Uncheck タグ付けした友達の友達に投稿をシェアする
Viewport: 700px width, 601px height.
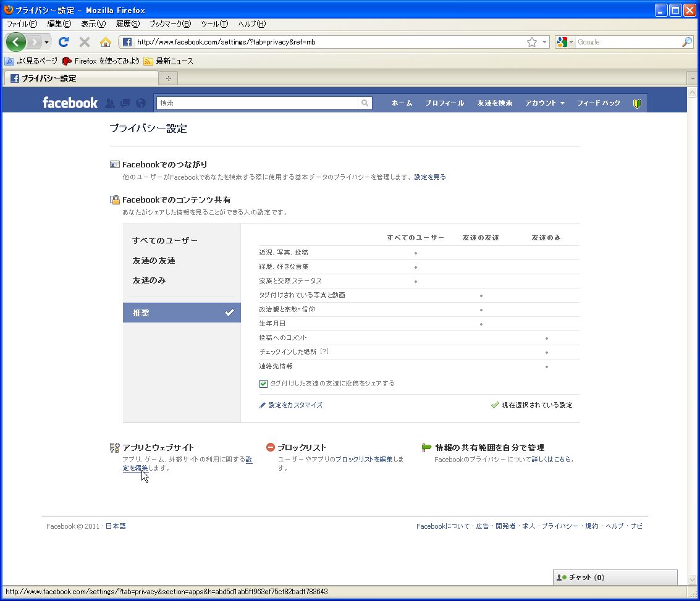[263, 384]
